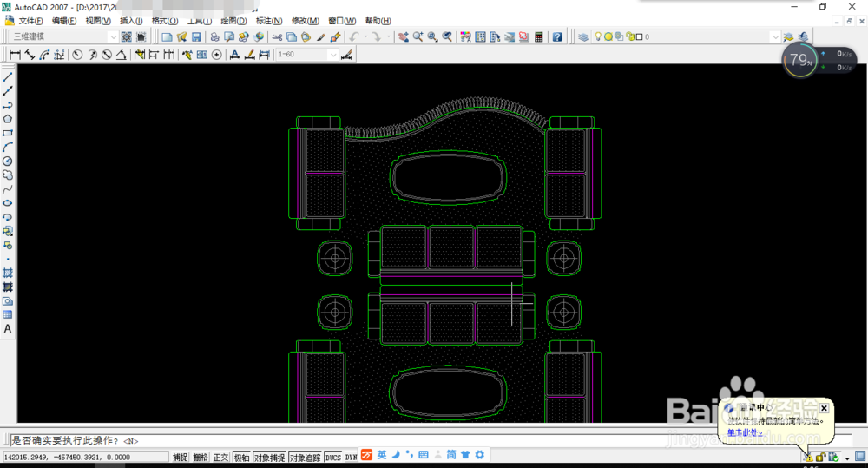Select the Line tool in draw toolbar
This screenshot has height=468, width=868.
8,77
